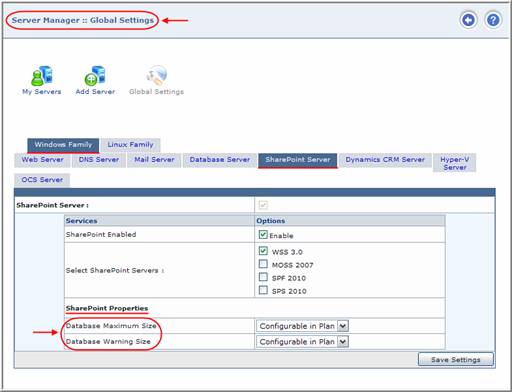Click the SharePoint Properties heading
512x392 pixels.
(x=107, y=308)
